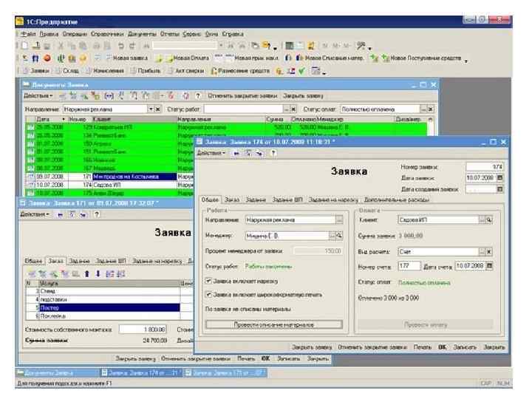Click calendar icon next to Дата счета field

coord(489,266)
